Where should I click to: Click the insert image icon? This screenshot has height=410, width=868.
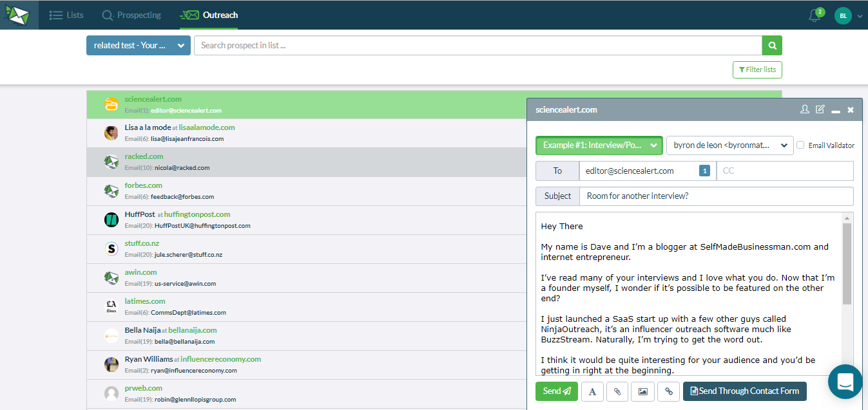(643, 391)
